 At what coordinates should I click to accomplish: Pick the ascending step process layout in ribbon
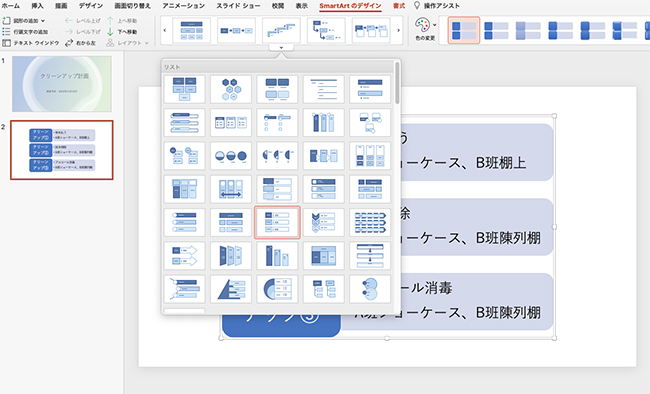(281, 30)
